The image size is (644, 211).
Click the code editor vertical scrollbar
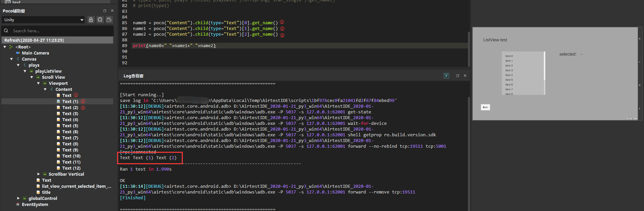[469, 49]
